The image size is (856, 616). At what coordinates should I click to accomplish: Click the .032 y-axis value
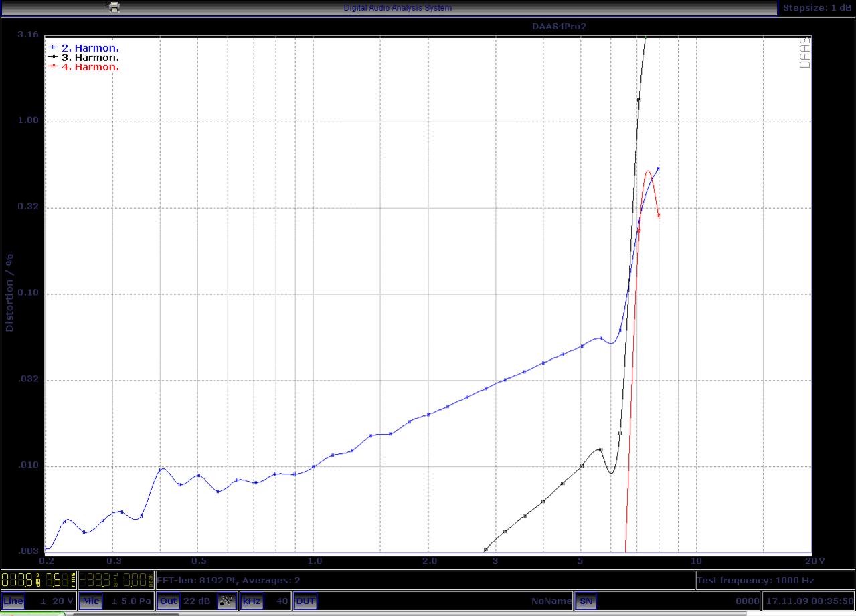28,379
